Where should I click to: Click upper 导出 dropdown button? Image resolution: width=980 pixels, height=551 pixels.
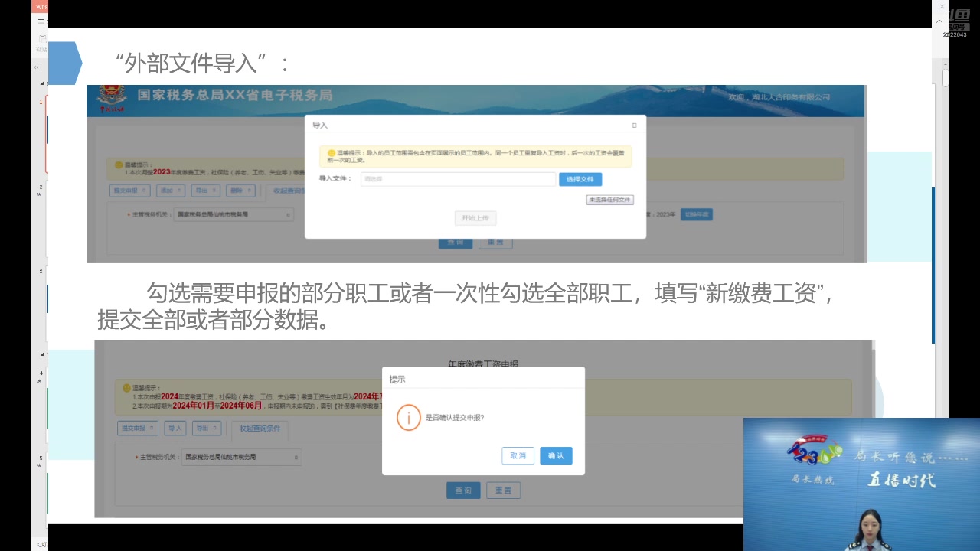coord(206,191)
